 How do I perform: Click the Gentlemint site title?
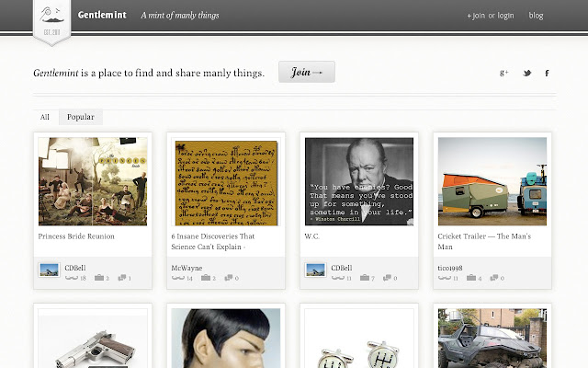(102, 15)
